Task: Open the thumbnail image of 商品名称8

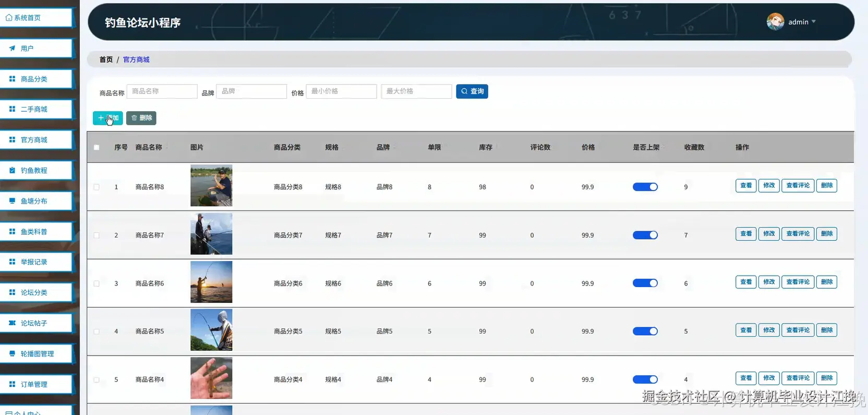Action: coord(211,185)
